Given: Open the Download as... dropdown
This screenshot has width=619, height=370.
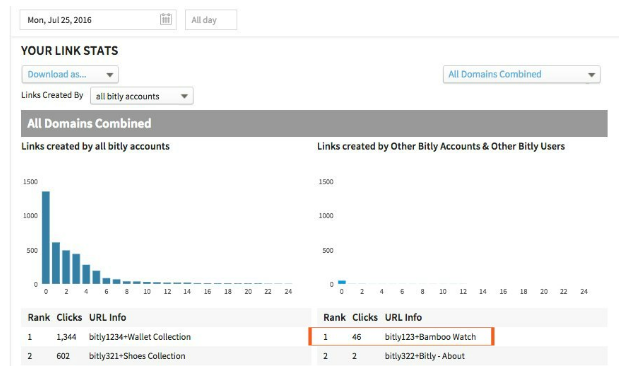Looking at the screenshot, I should pos(70,74).
